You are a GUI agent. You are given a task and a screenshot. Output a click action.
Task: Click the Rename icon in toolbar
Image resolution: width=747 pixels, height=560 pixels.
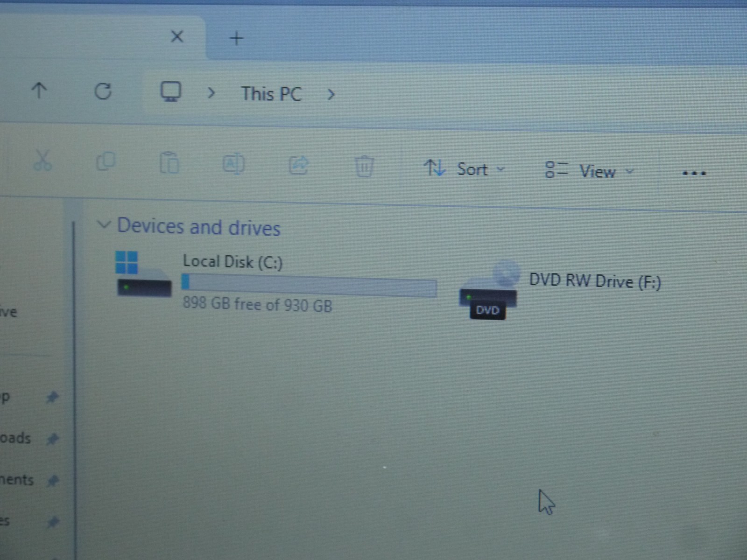[x=233, y=164]
